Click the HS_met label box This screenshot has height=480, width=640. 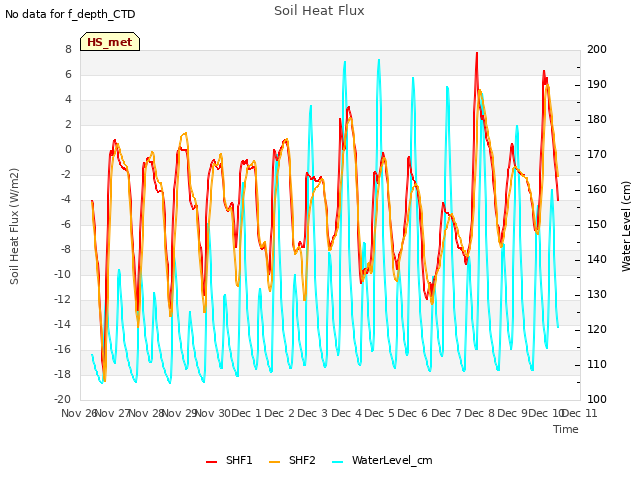pos(110,42)
